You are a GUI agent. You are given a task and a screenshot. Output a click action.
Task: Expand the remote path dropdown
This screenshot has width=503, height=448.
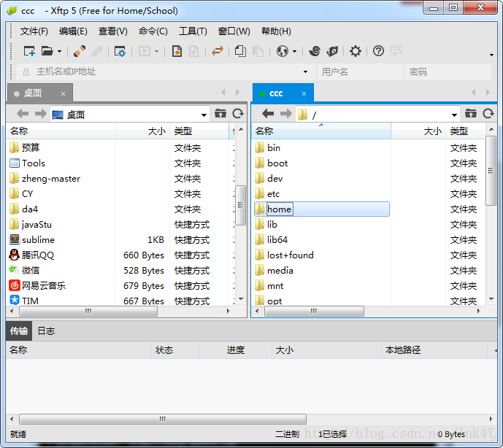click(454, 115)
